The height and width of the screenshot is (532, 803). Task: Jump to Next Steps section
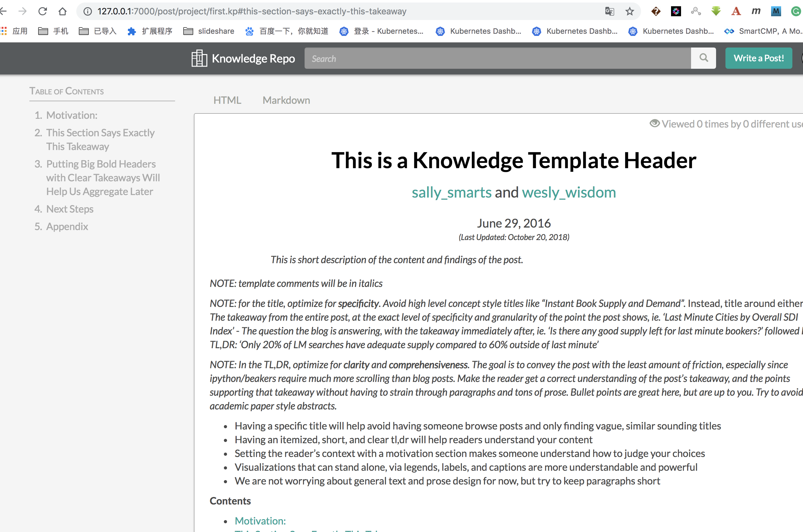(70, 209)
